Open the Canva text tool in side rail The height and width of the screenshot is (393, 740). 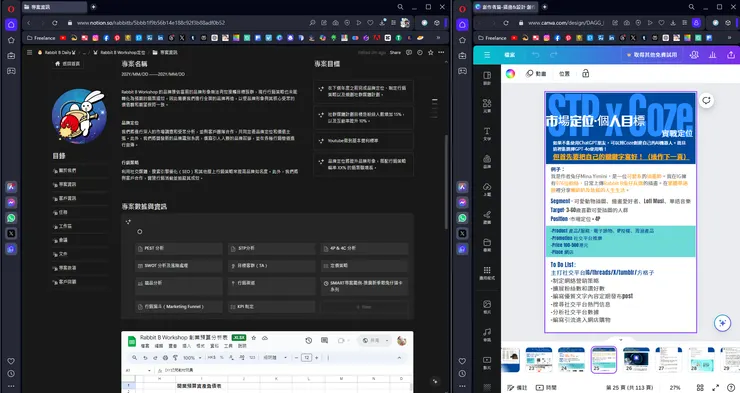[487, 134]
